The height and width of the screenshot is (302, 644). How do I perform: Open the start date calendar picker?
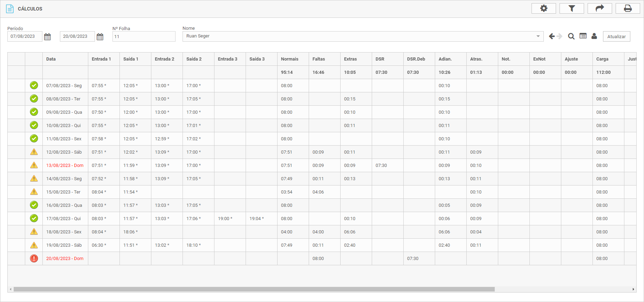coord(47,37)
